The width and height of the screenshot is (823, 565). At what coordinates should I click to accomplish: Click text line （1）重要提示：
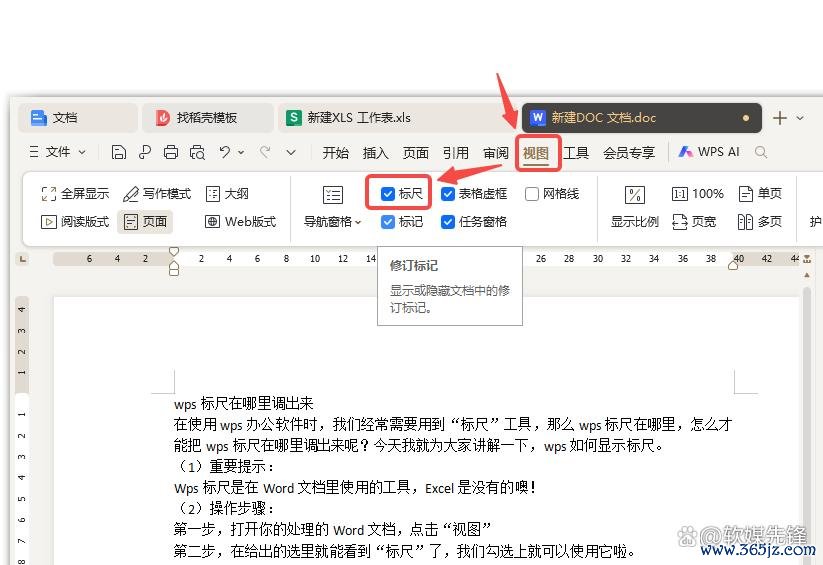pos(225,466)
